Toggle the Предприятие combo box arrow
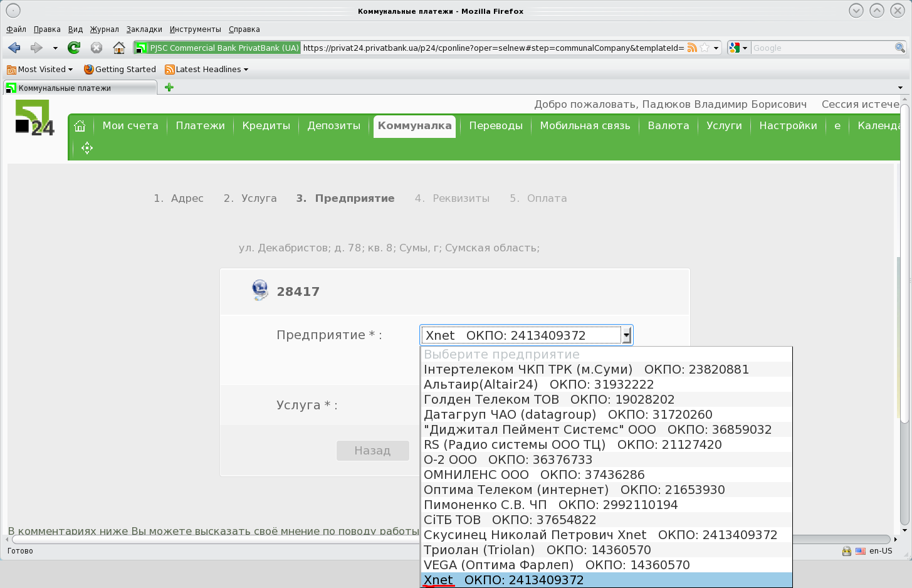This screenshot has width=912, height=588. coord(626,335)
